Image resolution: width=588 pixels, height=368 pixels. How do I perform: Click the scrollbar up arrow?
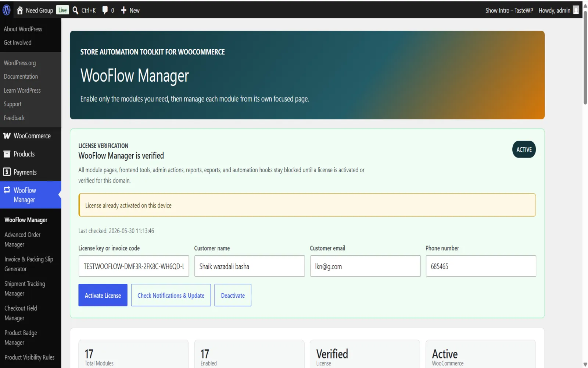coord(585,6)
